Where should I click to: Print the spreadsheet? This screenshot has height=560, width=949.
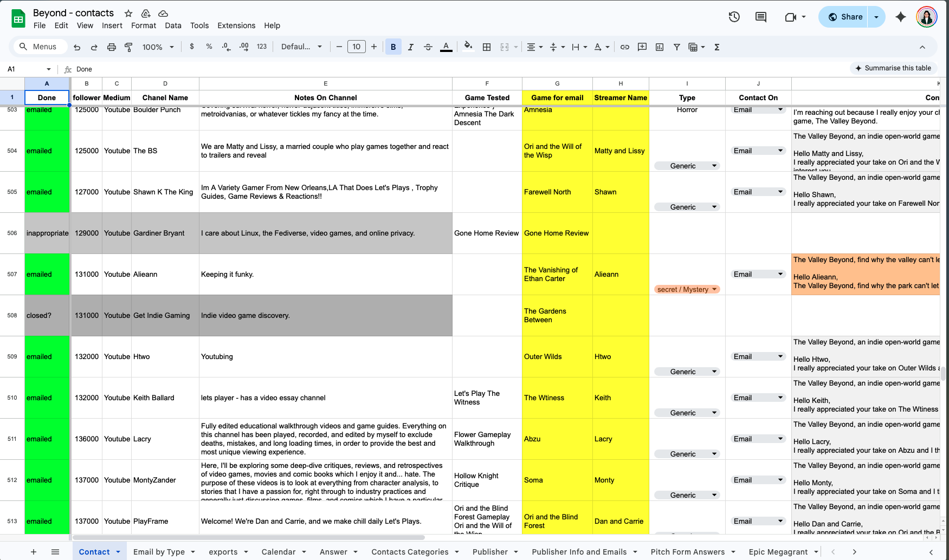[x=112, y=47]
